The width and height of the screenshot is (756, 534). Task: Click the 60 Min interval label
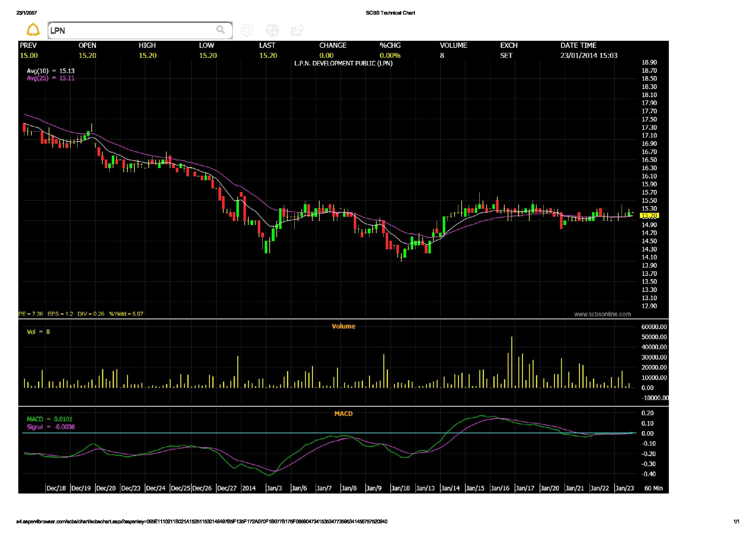click(653, 488)
